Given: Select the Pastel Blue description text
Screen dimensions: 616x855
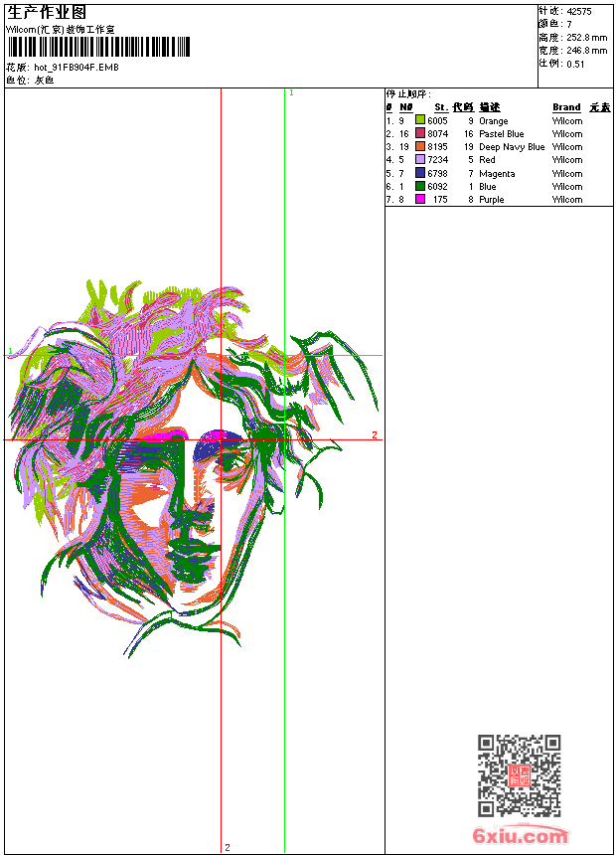Looking at the screenshot, I should click(501, 133).
